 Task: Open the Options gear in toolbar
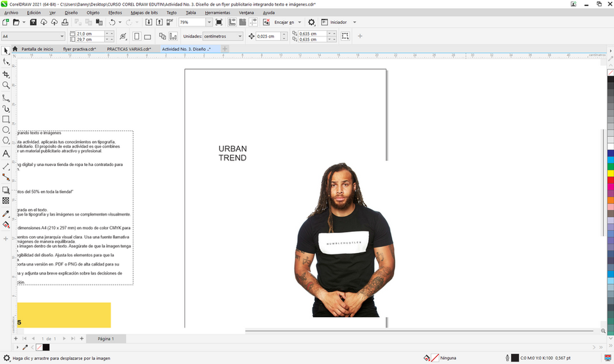(311, 23)
